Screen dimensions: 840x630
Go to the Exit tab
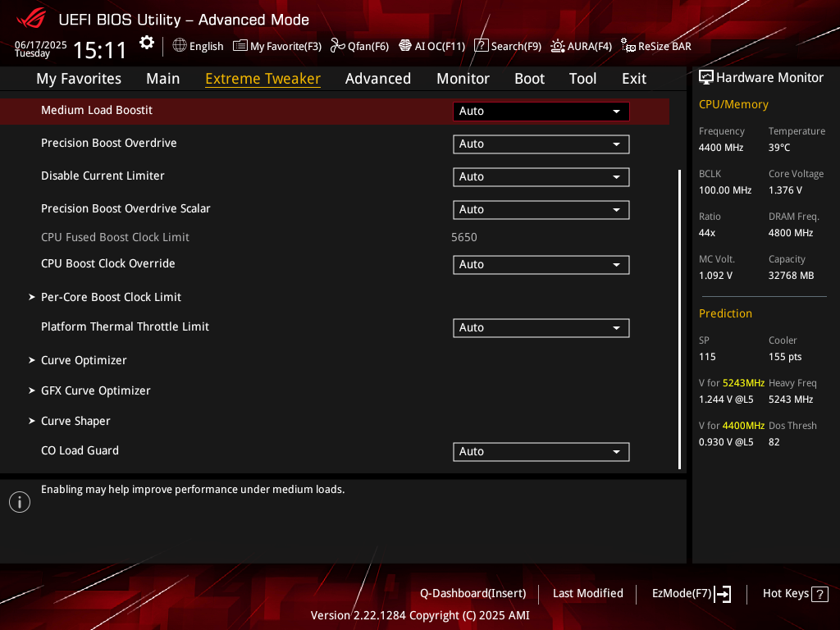634,79
